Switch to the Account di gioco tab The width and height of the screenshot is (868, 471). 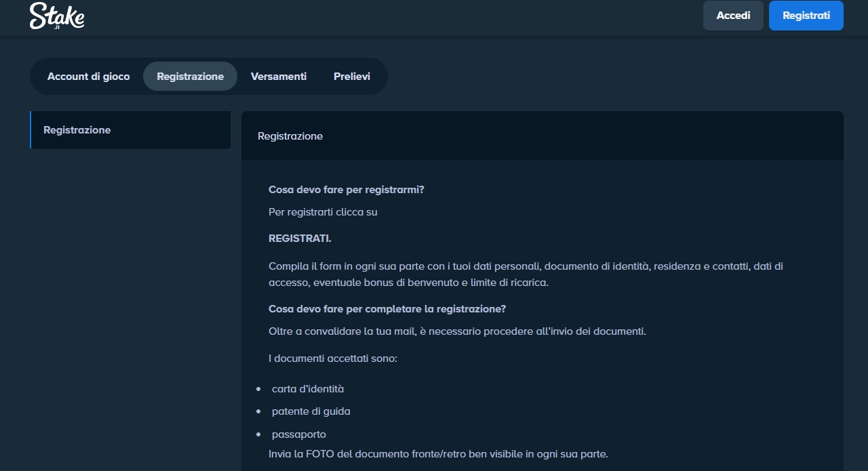click(x=88, y=76)
